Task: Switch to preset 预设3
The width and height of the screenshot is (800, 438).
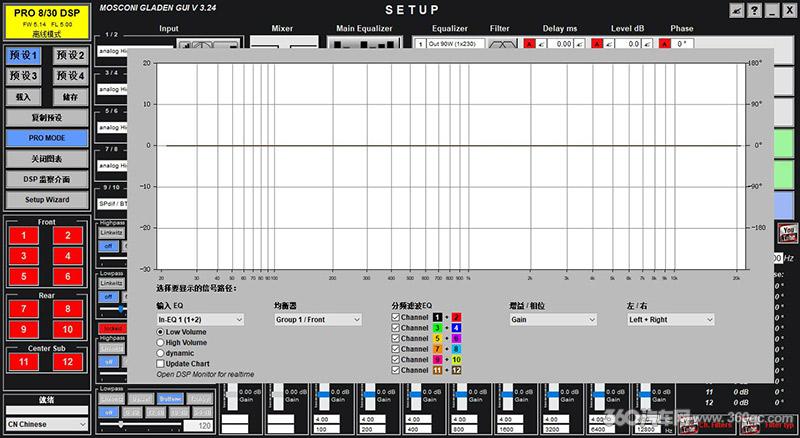Action: (23, 76)
